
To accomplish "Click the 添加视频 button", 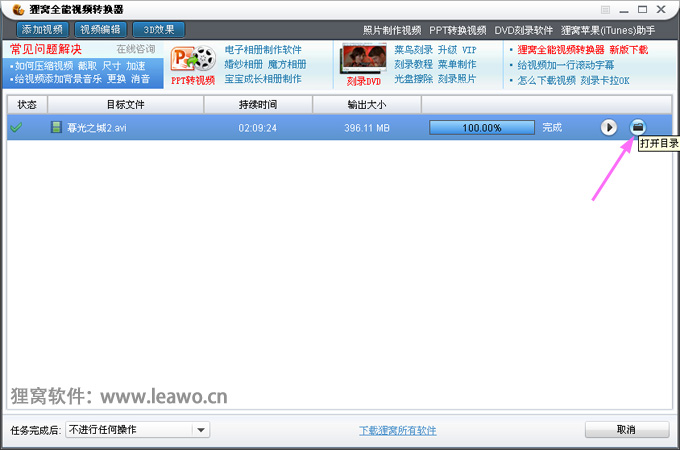I will (x=42, y=29).
